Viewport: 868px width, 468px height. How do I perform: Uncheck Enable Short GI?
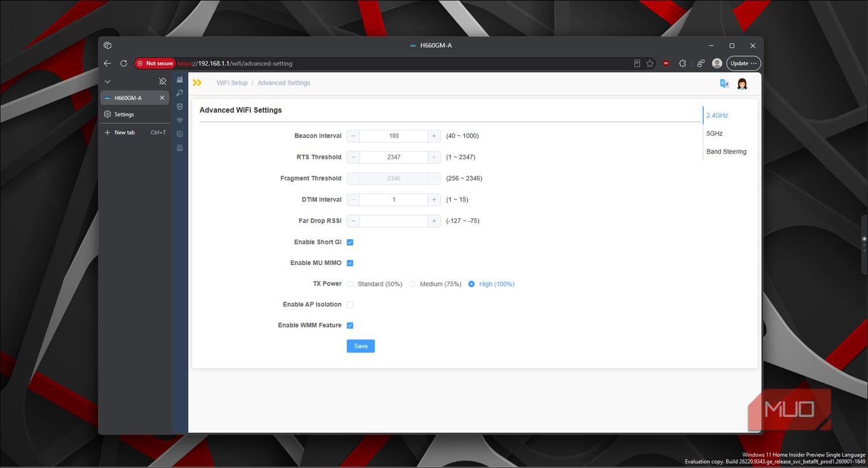350,242
